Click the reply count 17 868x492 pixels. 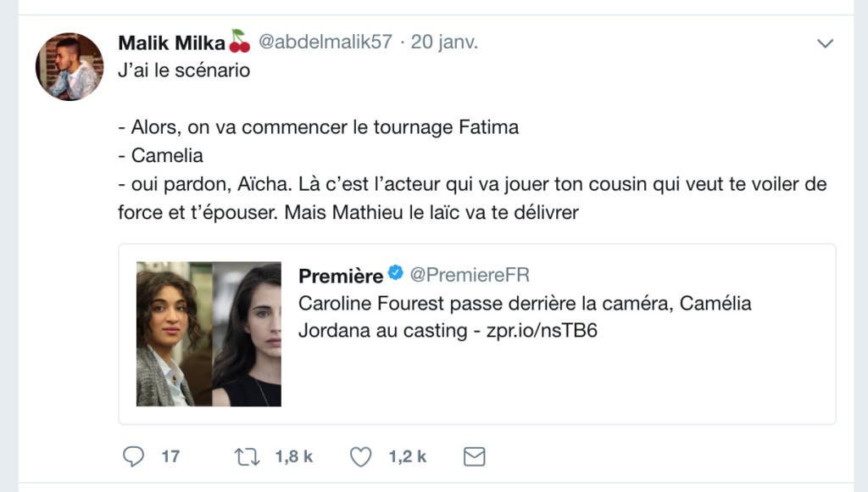(170, 457)
